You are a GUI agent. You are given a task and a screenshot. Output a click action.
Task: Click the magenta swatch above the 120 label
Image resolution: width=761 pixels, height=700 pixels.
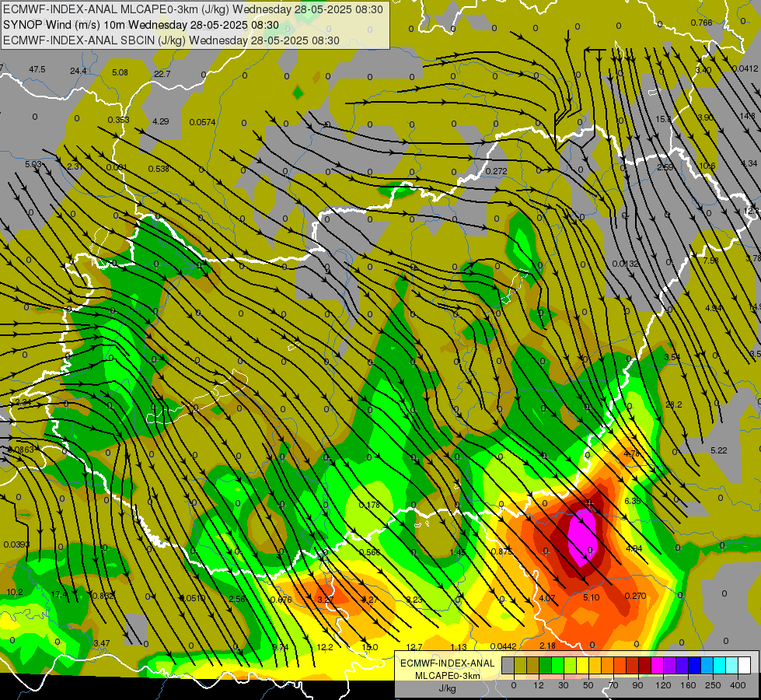click(x=658, y=665)
